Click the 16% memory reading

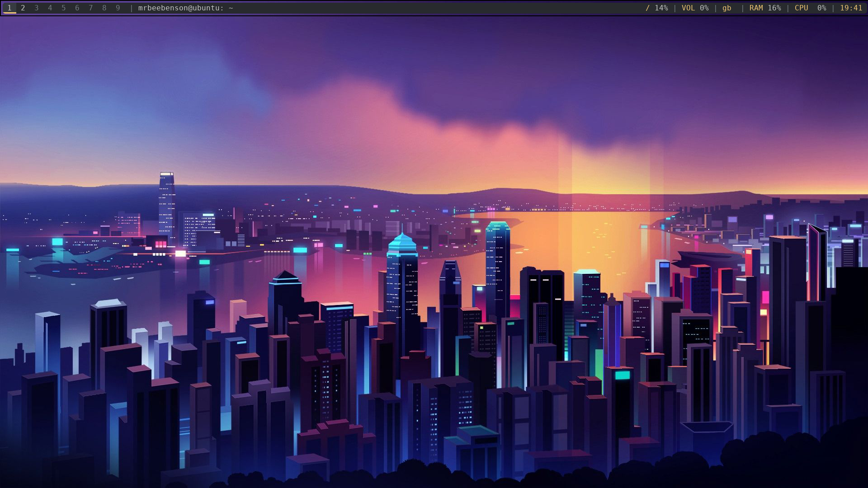774,8
